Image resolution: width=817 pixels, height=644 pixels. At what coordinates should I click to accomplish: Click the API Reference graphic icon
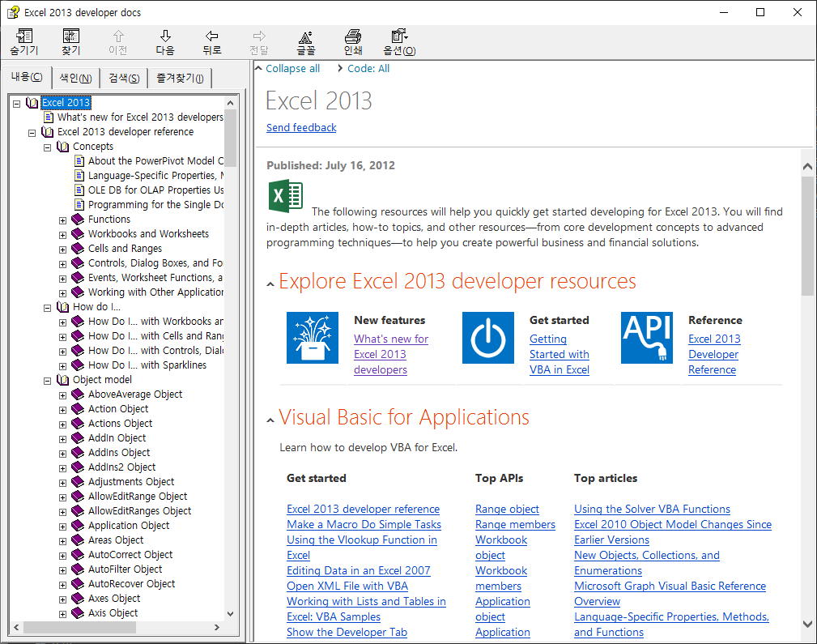pos(647,338)
